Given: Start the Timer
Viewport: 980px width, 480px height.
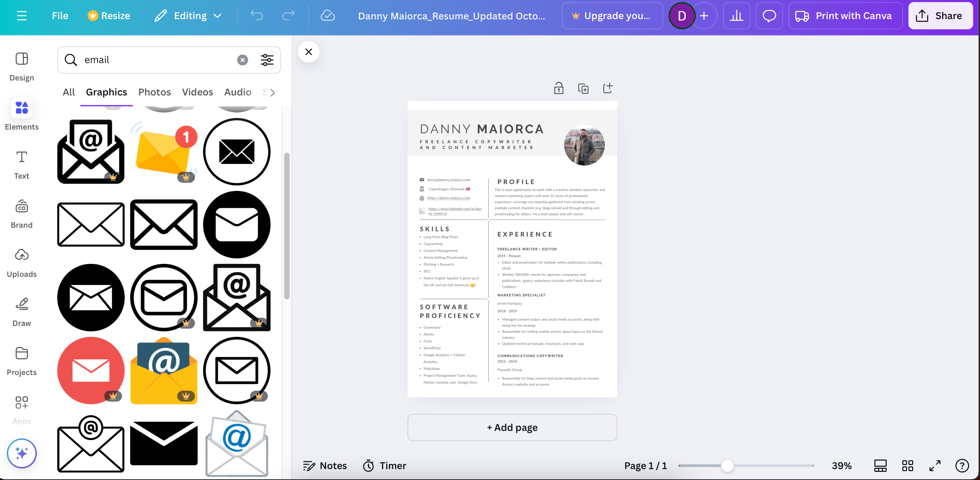Looking at the screenshot, I should [x=384, y=466].
